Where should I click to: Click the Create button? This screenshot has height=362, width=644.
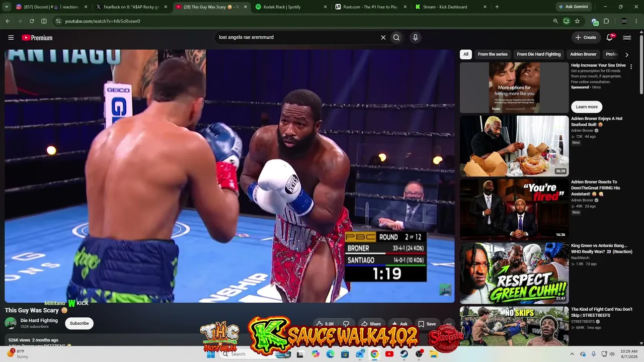586,37
